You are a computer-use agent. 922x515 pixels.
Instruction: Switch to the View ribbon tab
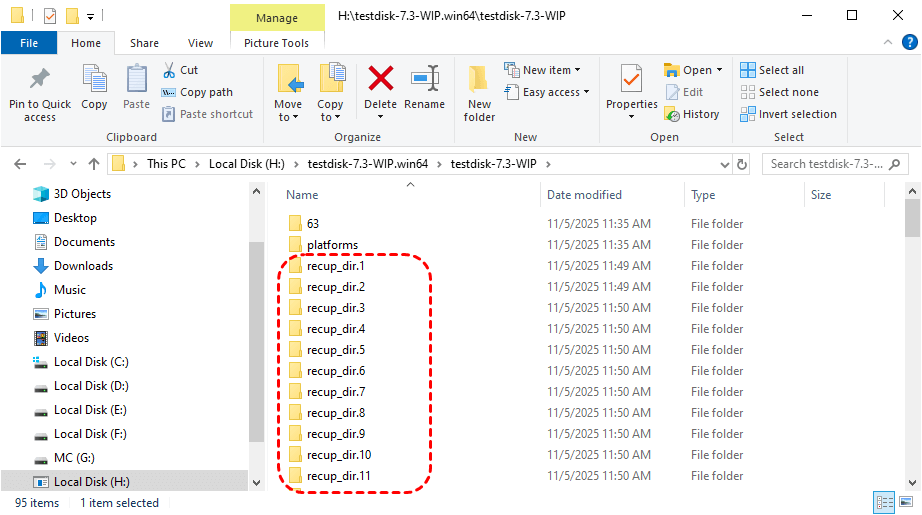pyautogui.click(x=200, y=43)
